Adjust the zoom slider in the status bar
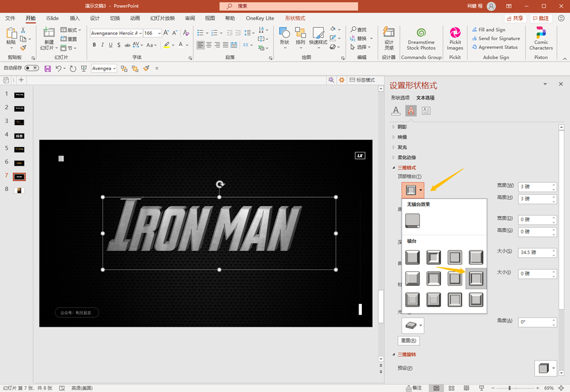 point(510,388)
